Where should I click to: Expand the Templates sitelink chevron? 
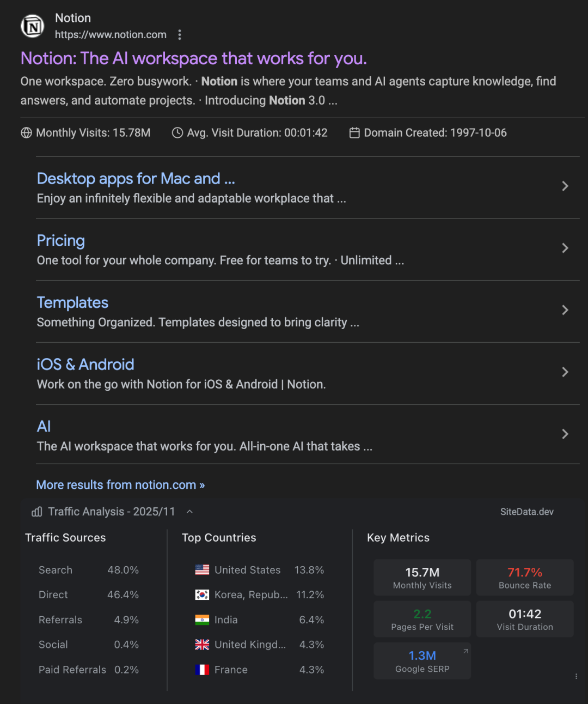pyautogui.click(x=565, y=310)
